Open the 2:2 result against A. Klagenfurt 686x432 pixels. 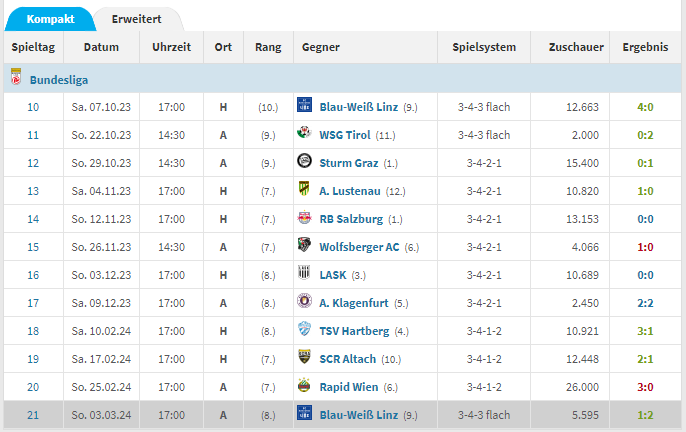click(x=645, y=301)
